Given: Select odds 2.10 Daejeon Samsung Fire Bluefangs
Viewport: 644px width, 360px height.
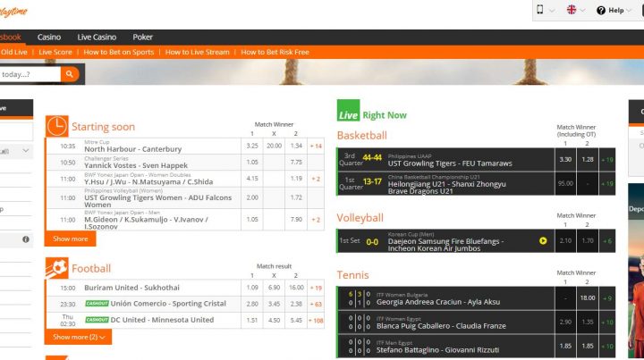Looking at the screenshot, I should click(565, 240).
